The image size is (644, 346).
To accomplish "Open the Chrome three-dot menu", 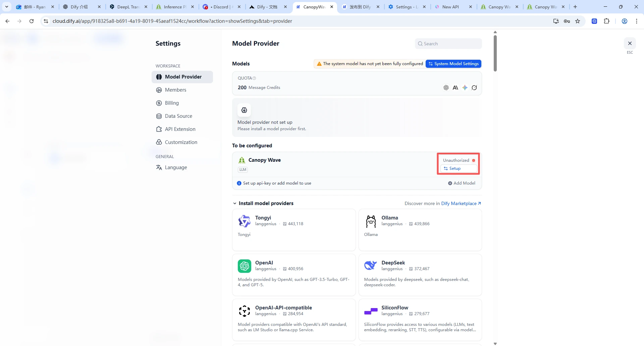I will pyautogui.click(x=636, y=21).
